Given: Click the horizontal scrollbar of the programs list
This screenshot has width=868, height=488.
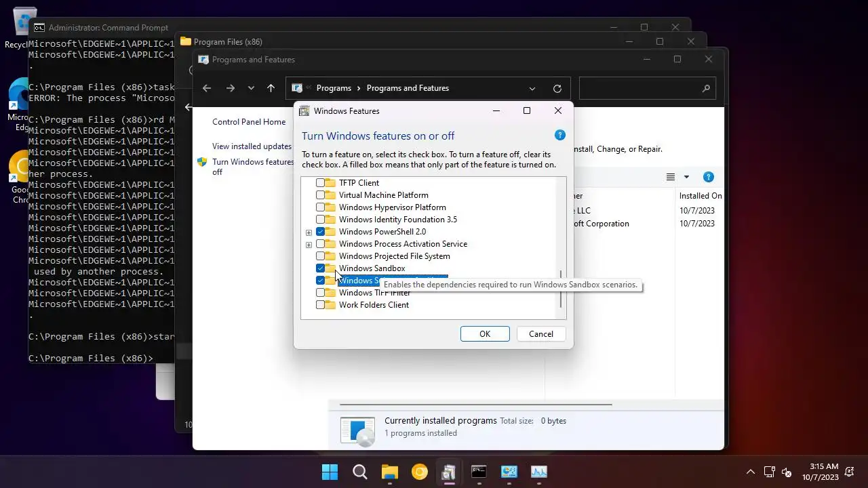Looking at the screenshot, I should coord(476,405).
